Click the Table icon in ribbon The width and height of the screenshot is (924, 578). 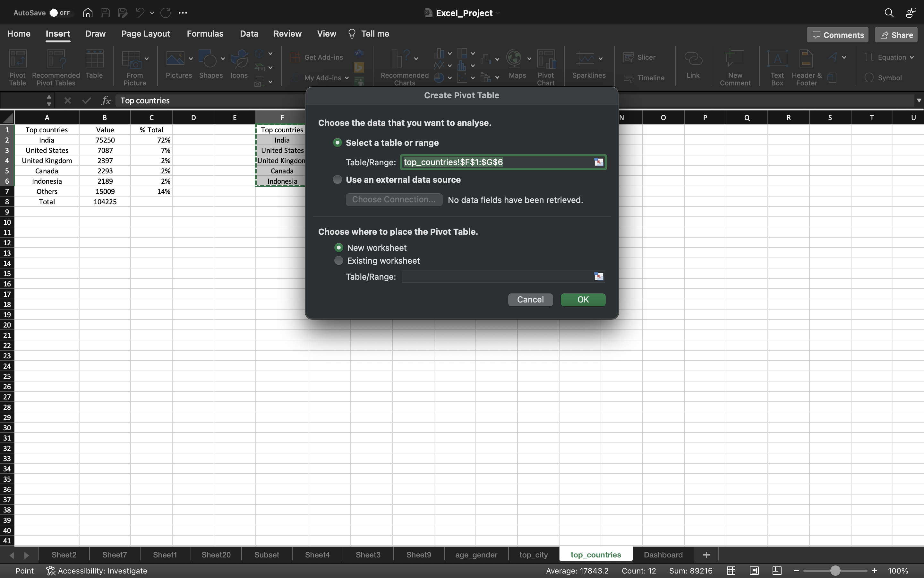[x=94, y=64]
